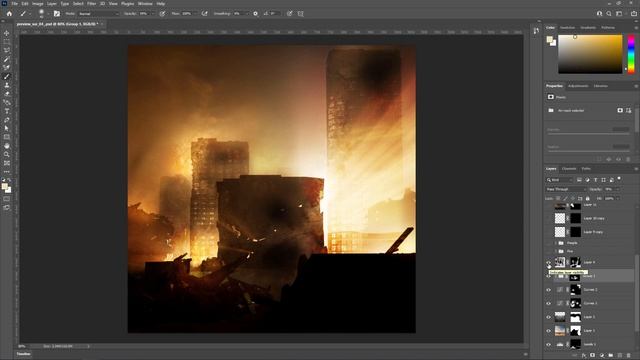
Task: Click the Layer 3 mask thumbnail
Action: pos(576,317)
